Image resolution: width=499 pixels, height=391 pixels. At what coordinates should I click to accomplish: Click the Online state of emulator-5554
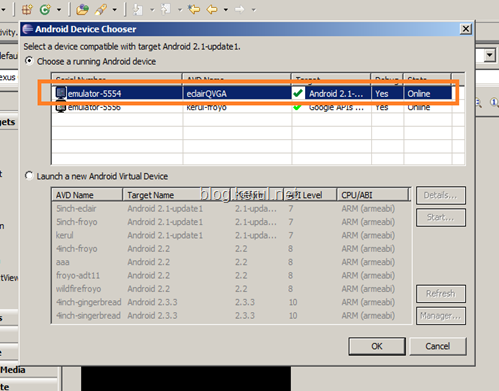419,94
